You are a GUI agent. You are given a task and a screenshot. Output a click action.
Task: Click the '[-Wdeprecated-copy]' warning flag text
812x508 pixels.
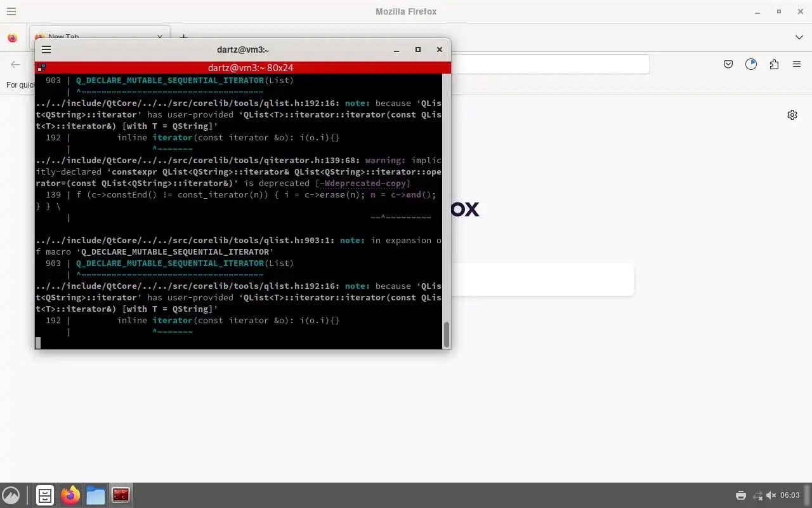pos(363,183)
